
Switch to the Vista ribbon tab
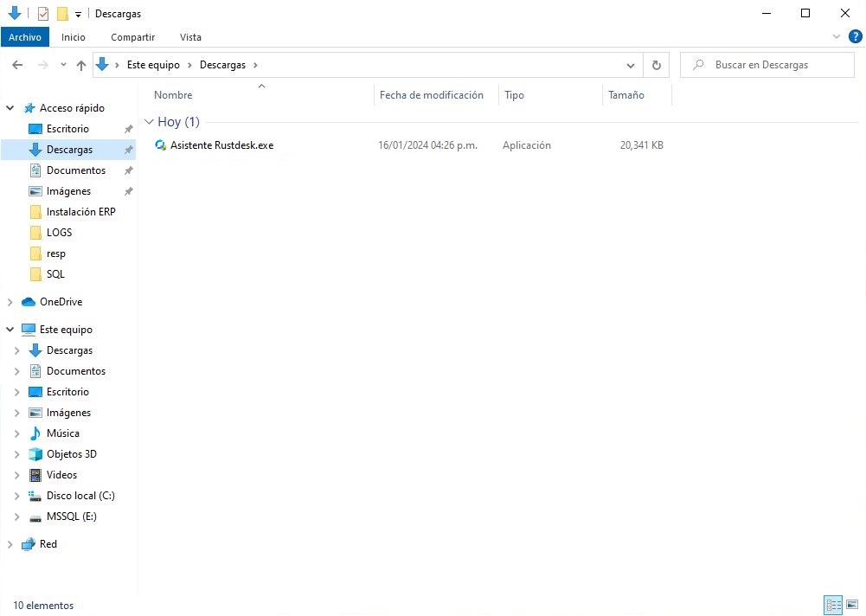click(x=190, y=37)
